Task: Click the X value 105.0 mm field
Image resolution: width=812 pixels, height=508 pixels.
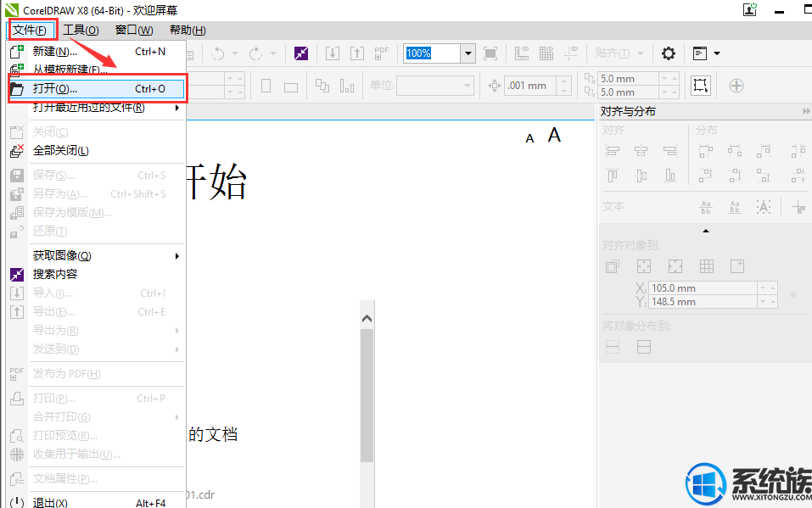Action: pyautogui.click(x=703, y=287)
